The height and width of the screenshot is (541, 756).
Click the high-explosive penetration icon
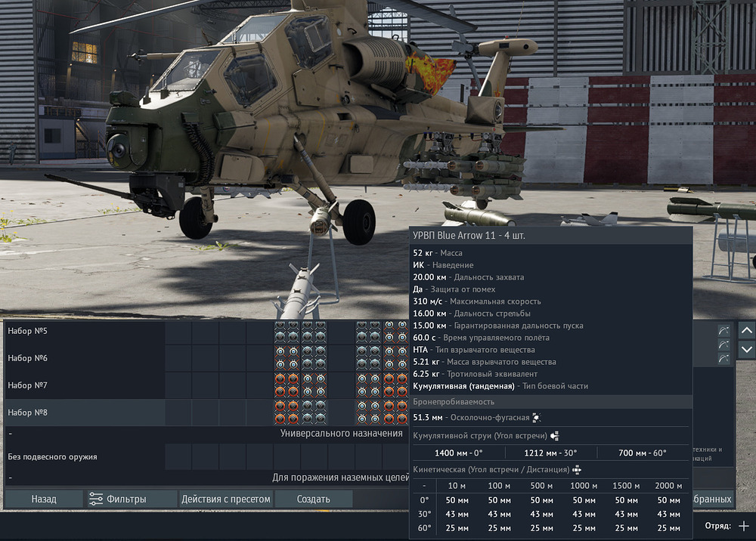click(536, 417)
